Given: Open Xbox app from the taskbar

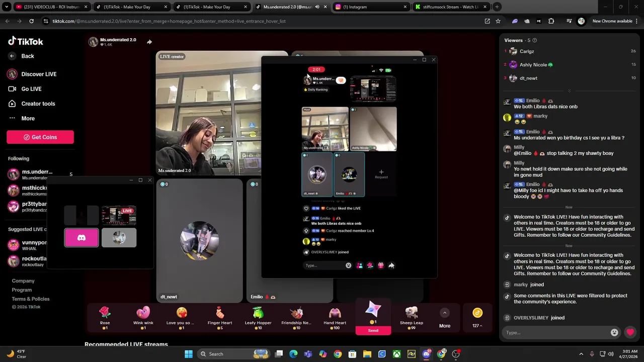Looking at the screenshot, I should pyautogui.click(x=397, y=354).
